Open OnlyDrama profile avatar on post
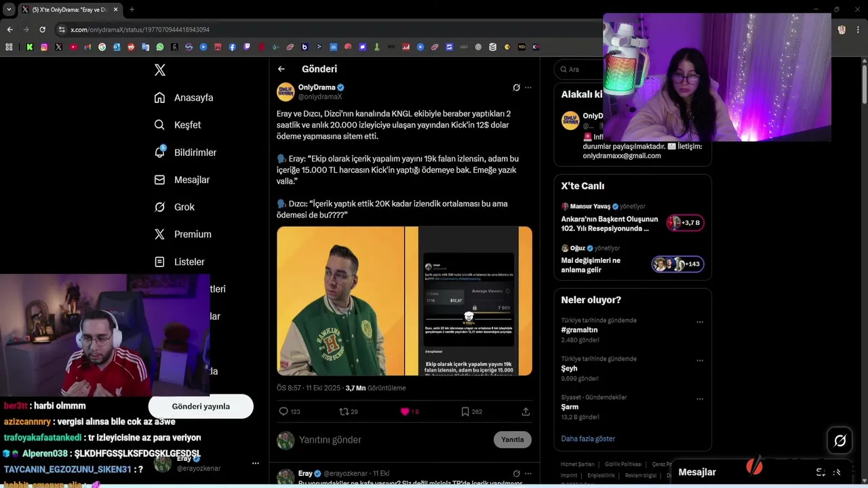 (x=285, y=91)
